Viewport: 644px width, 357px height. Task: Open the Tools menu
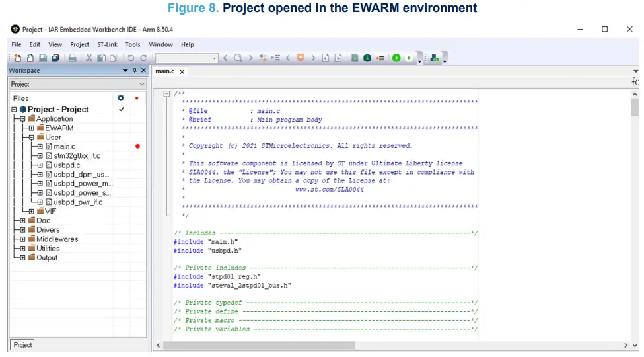click(133, 44)
